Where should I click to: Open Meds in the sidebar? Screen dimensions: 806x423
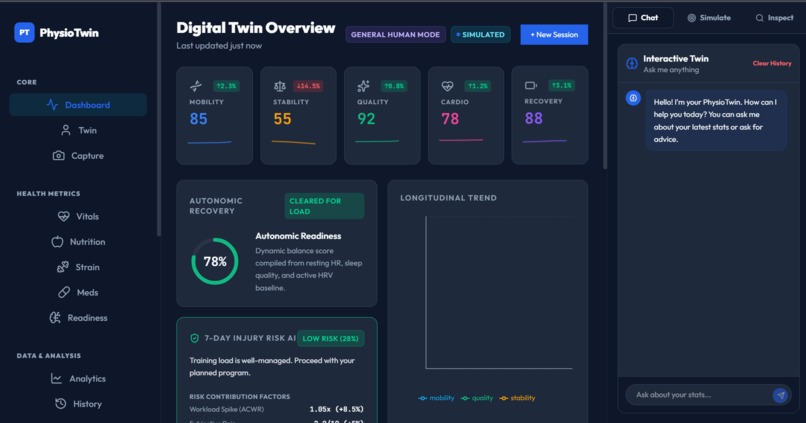[x=78, y=292]
